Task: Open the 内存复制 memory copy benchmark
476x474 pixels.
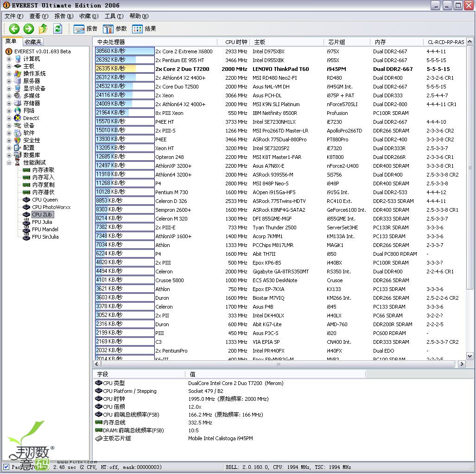Action: (x=43, y=185)
